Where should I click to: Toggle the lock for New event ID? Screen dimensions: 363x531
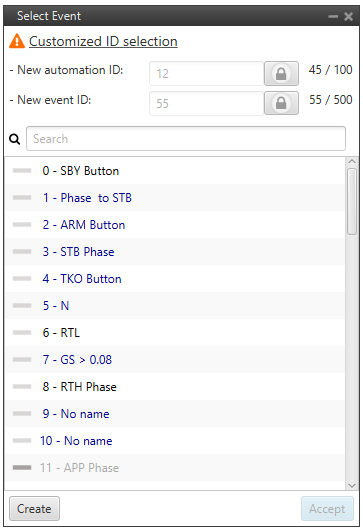coord(281,103)
